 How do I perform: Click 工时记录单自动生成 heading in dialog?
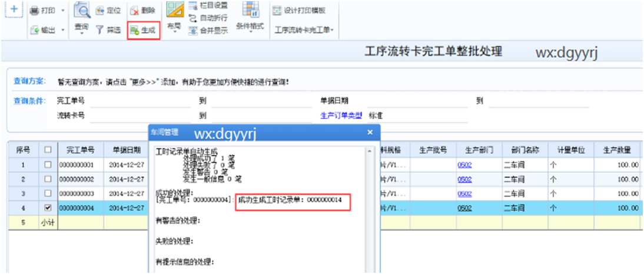pyautogui.click(x=187, y=151)
